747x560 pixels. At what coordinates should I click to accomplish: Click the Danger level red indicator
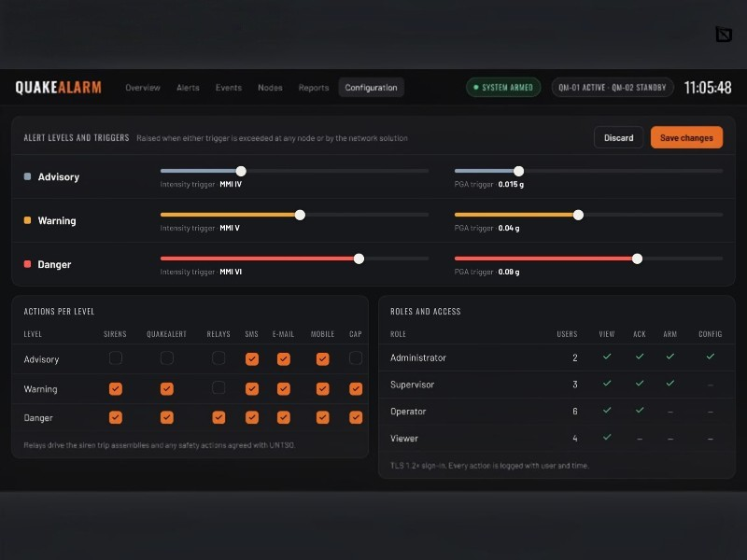coord(28,264)
